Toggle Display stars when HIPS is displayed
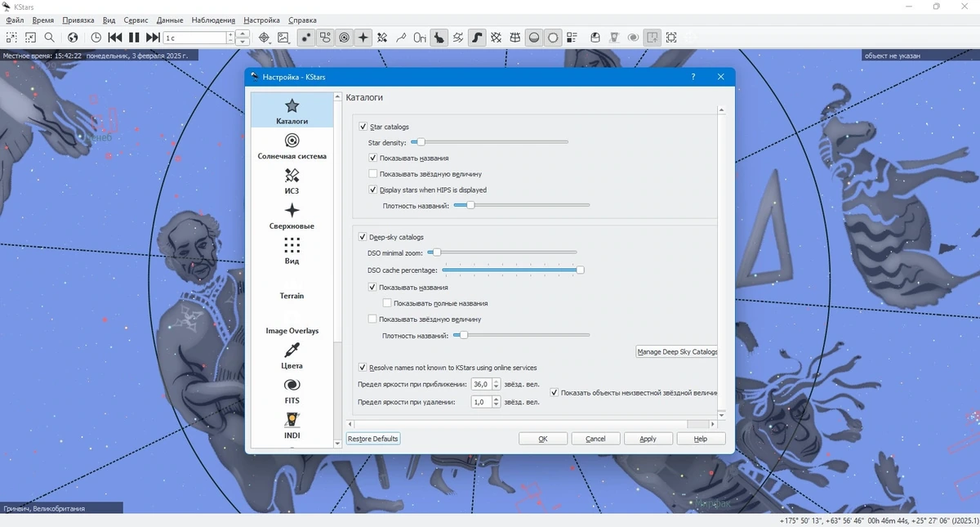 point(372,190)
